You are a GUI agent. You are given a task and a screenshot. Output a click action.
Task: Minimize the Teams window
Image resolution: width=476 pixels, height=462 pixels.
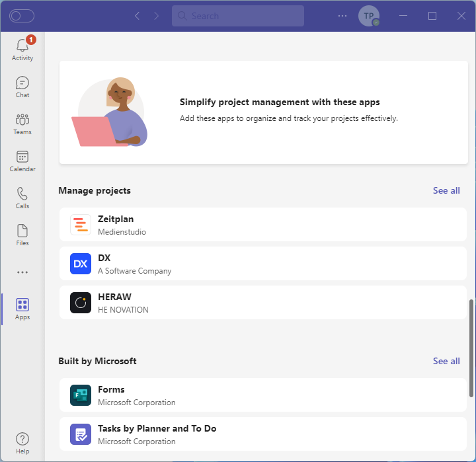click(x=403, y=16)
